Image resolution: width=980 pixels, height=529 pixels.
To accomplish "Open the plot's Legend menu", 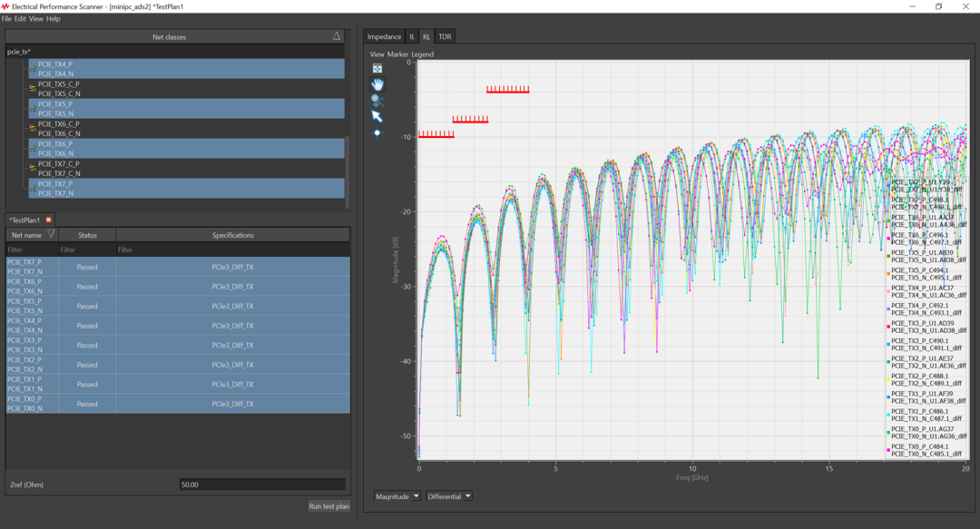I will pos(423,54).
